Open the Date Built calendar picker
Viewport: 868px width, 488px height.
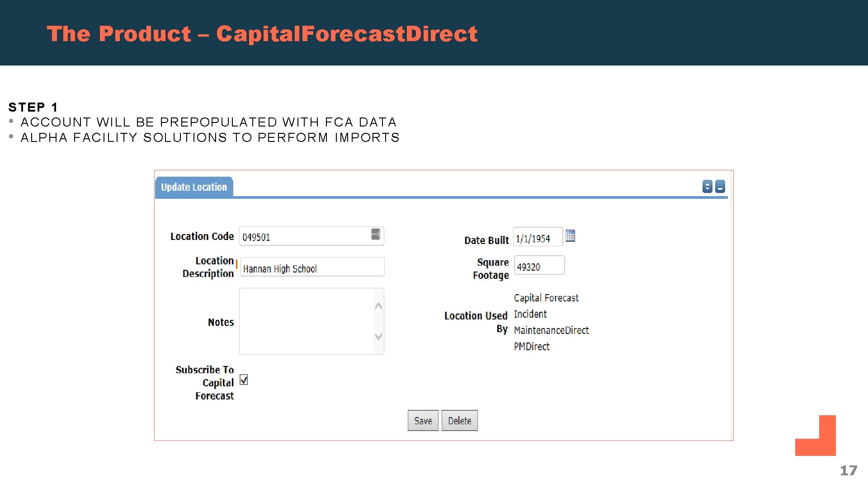point(570,236)
